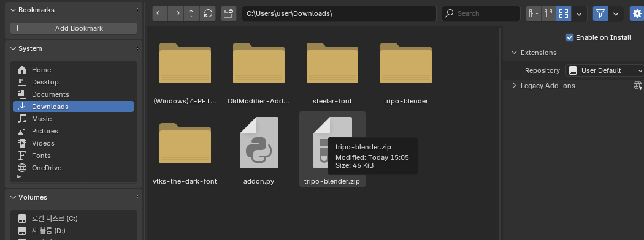Collapse the System panel
The width and height of the screenshot is (644, 240).
tap(13, 48)
